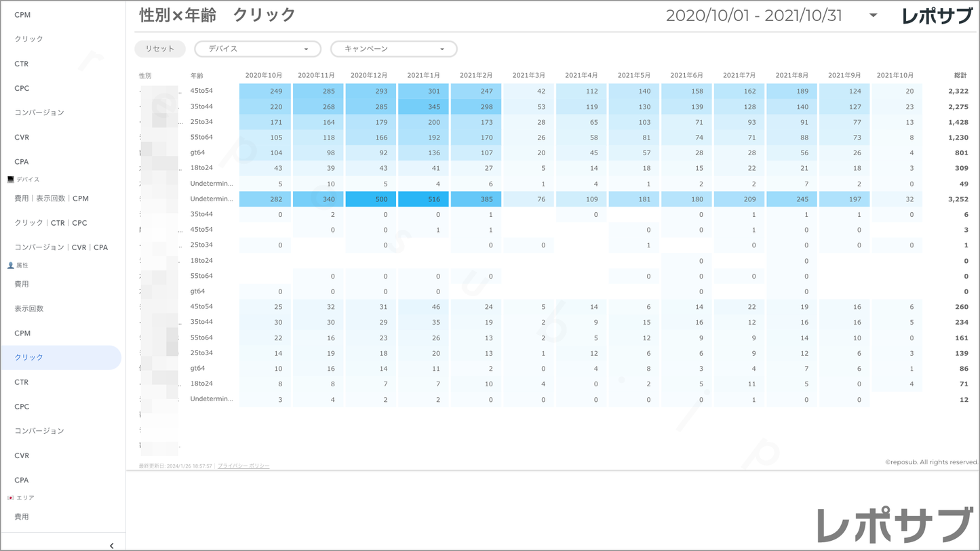
Task: Open the クリック｜CTR｜CPC device page
Action: point(51,223)
